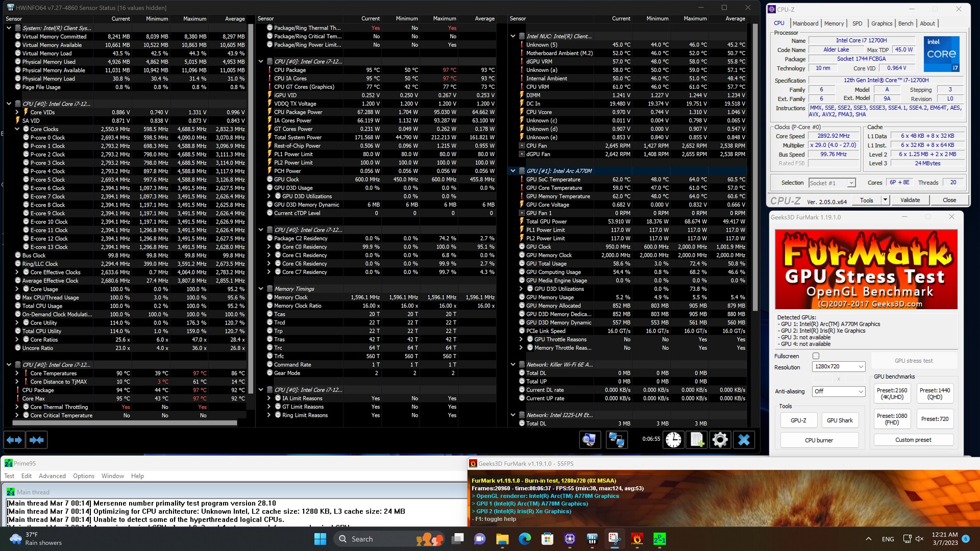Image resolution: width=980 pixels, height=551 pixels.
Task: Click the CPU burner button in FurMark
Action: click(819, 440)
